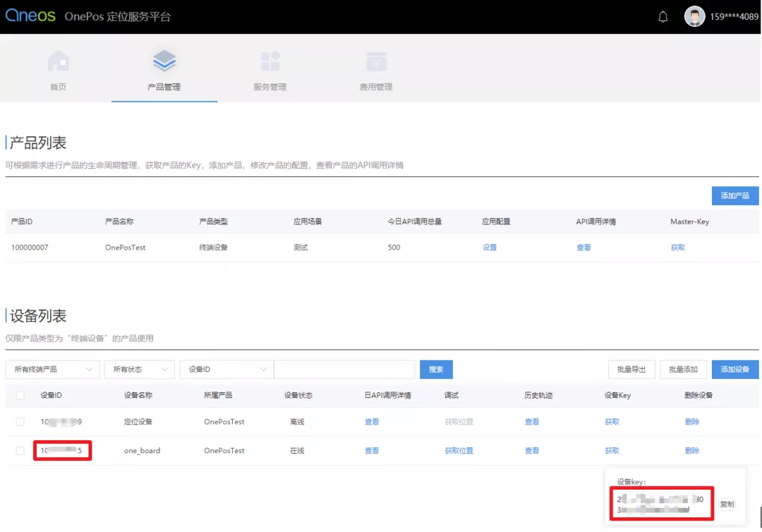The height and width of the screenshot is (532, 762).
Task: Click the 服务管理 grid icon
Action: click(270, 62)
